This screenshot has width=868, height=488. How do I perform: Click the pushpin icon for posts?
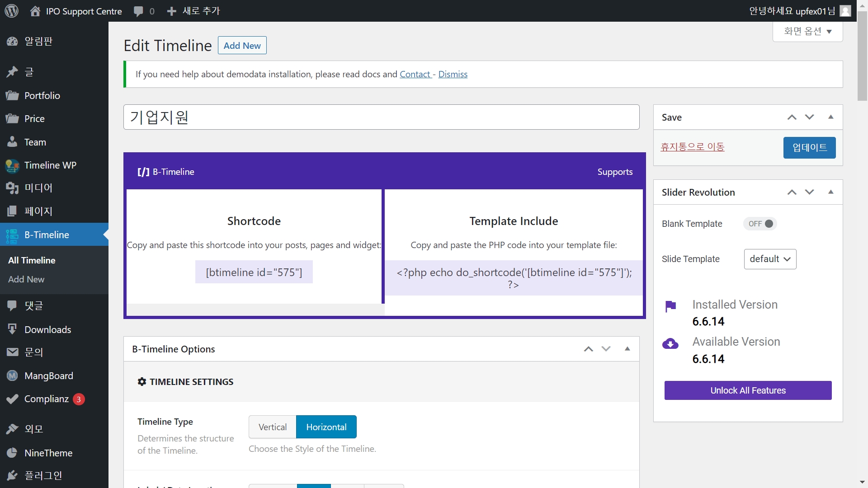click(12, 72)
